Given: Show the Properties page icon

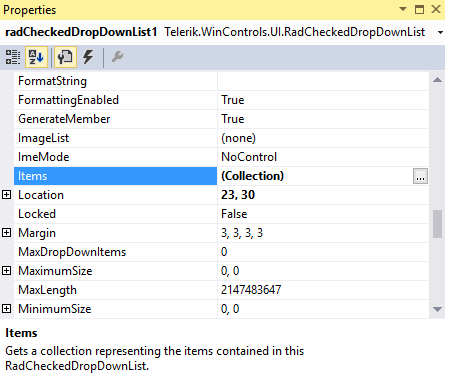Looking at the screenshot, I should (x=65, y=57).
